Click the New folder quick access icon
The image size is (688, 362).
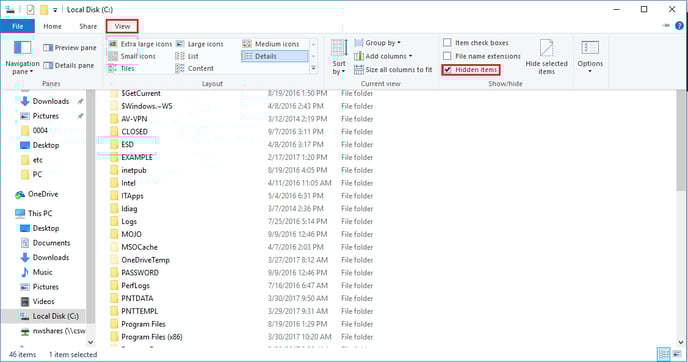point(44,9)
